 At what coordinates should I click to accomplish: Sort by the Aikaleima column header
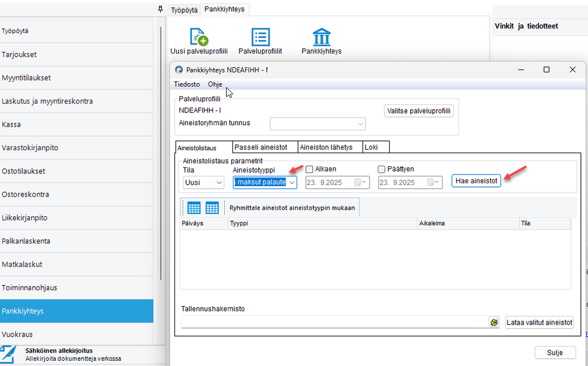(x=468, y=223)
